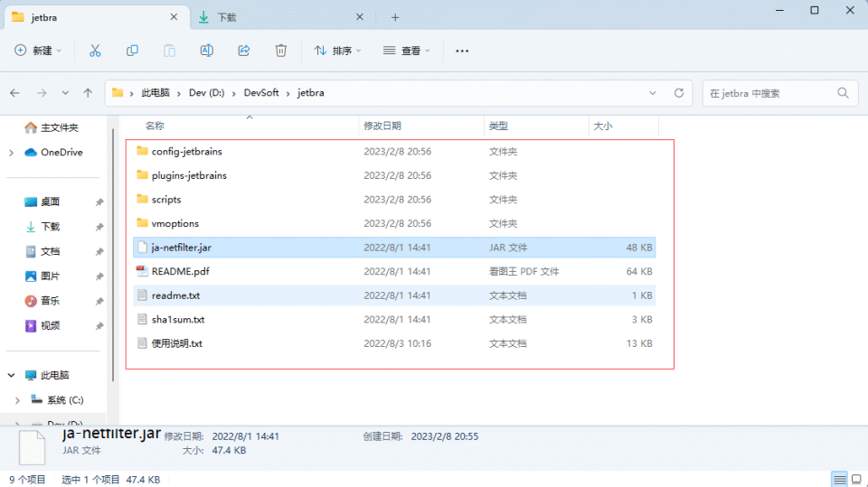
Task: Click the search magnifier icon
Action: tap(843, 93)
